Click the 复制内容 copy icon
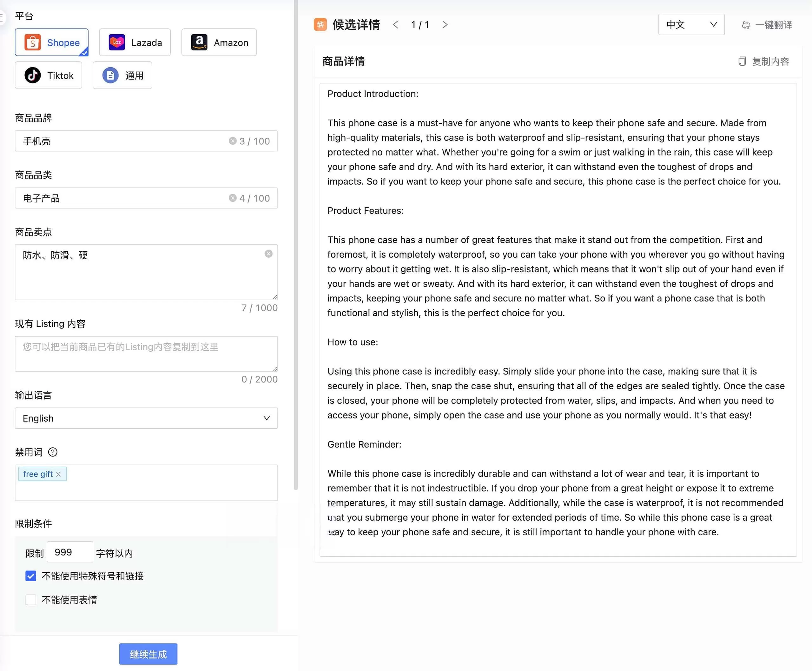This screenshot has height=671, width=812. tap(742, 62)
